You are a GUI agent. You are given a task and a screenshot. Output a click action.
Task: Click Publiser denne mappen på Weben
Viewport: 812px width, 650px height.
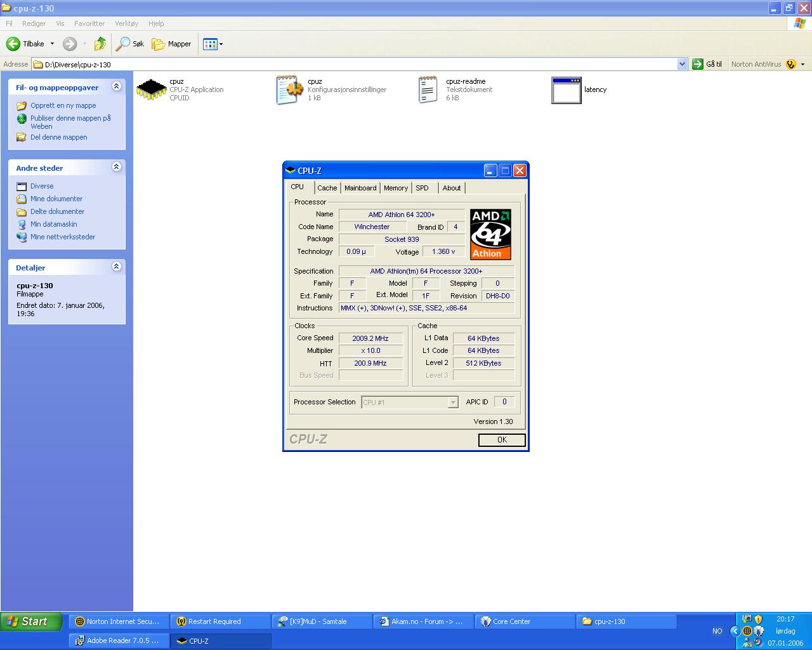[x=70, y=122]
